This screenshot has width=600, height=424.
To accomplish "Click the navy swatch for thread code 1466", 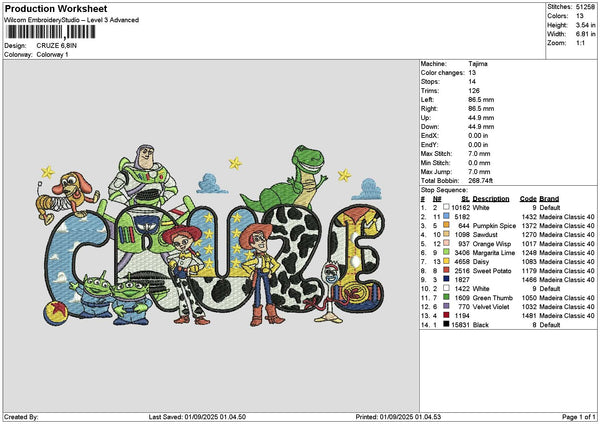I will (446, 279).
